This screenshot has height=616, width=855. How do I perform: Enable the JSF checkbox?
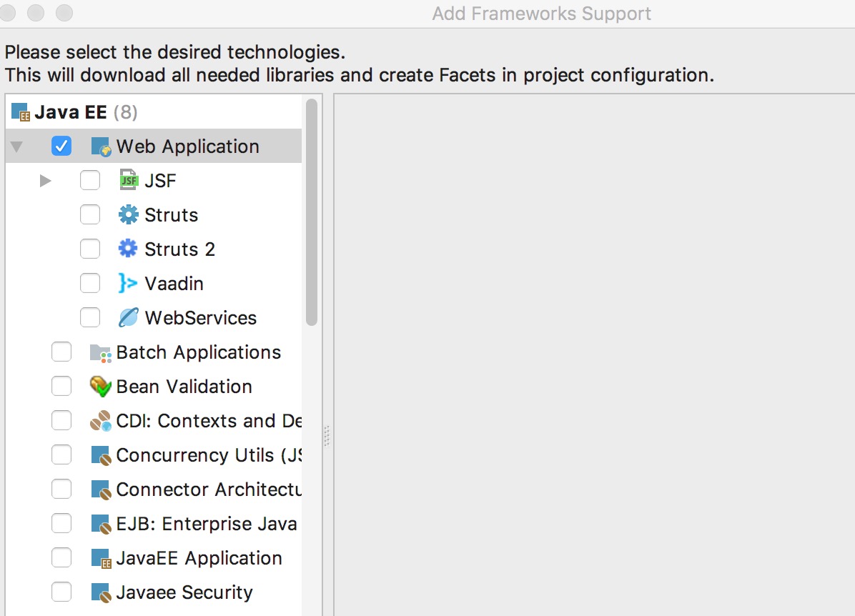pyautogui.click(x=90, y=180)
